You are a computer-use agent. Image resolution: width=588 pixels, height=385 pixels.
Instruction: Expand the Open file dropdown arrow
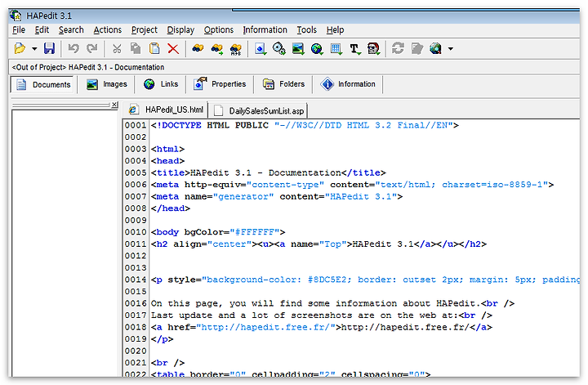[x=34, y=49]
